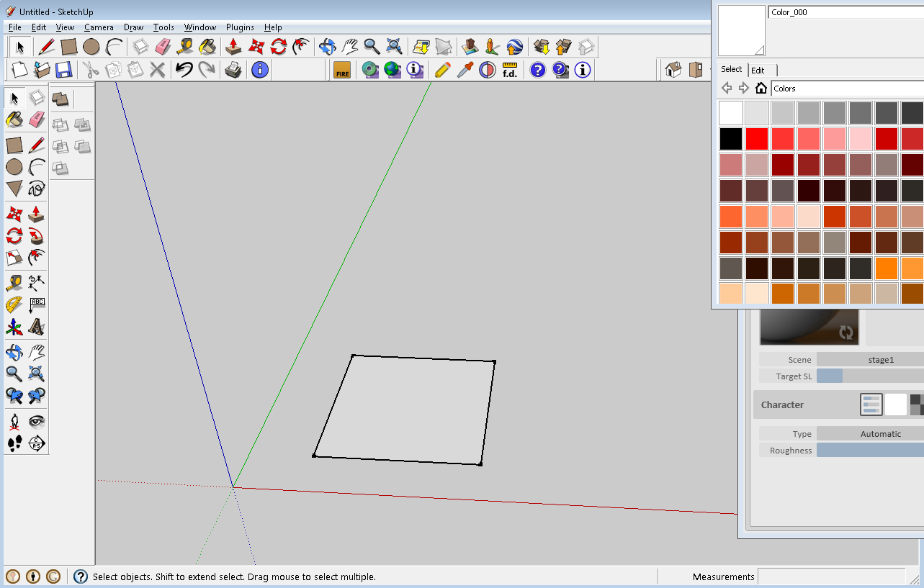This screenshot has height=588, width=924.
Task: Click the home button in Materials navigation
Action: click(763, 87)
